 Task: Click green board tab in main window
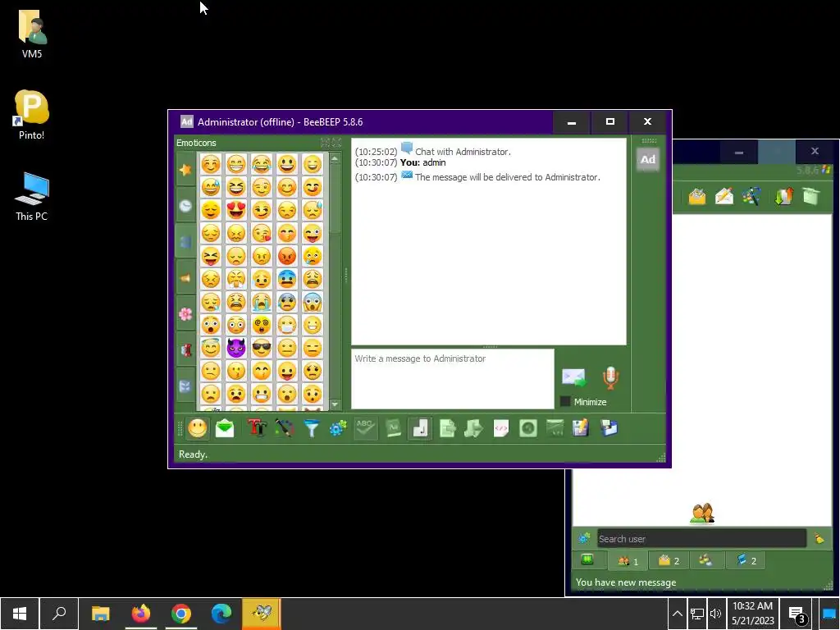[587, 560]
